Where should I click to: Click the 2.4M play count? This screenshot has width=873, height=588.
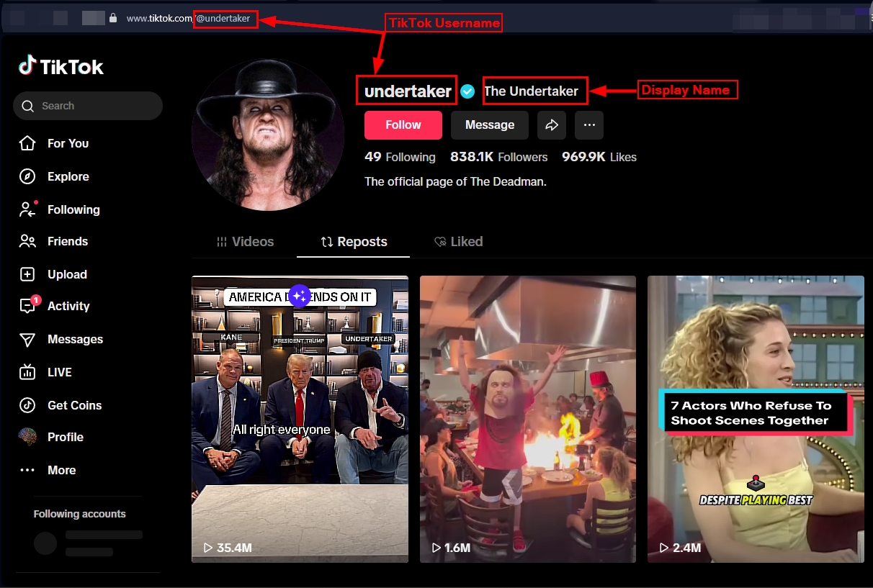pyautogui.click(x=680, y=548)
